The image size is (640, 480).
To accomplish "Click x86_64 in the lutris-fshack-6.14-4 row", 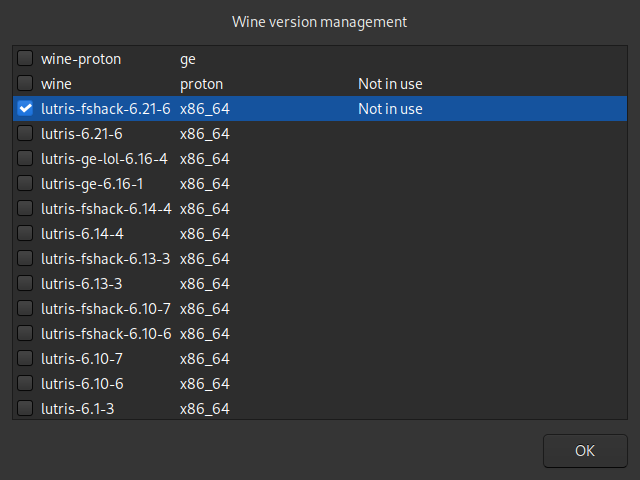I will 205,209.
